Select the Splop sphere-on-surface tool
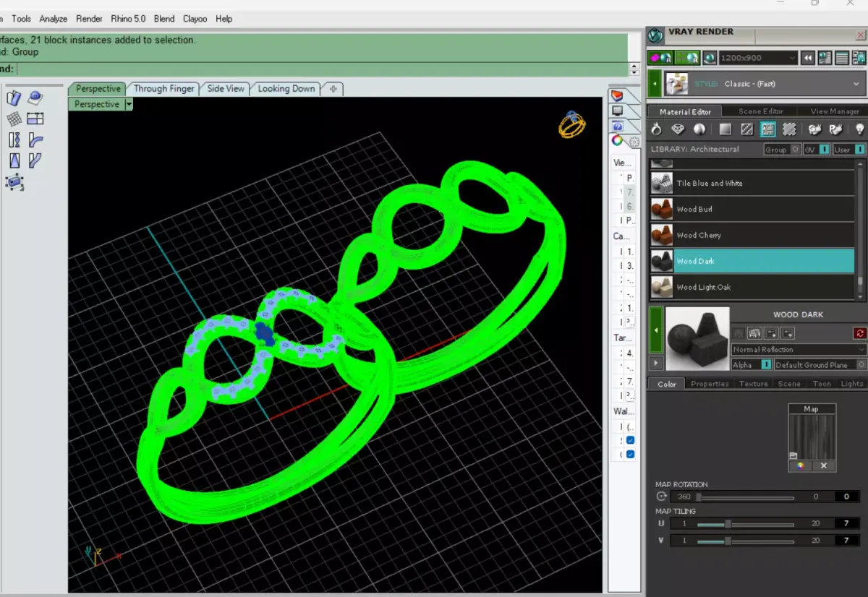Viewport: 868px width, 597px height. [x=35, y=98]
